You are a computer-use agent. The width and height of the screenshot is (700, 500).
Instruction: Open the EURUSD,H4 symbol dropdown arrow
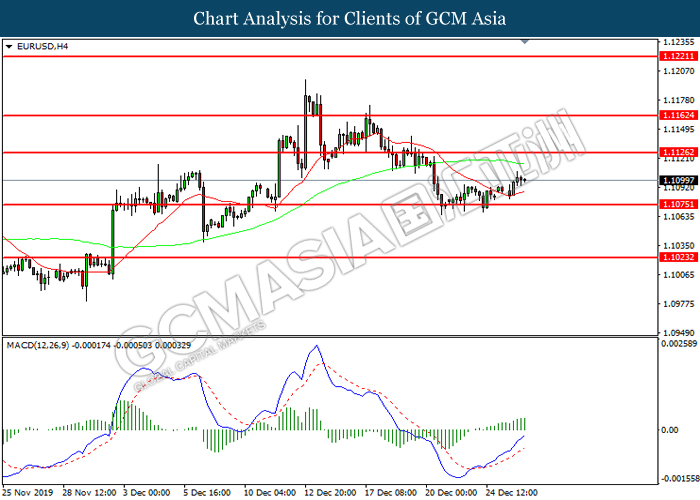click(x=9, y=46)
